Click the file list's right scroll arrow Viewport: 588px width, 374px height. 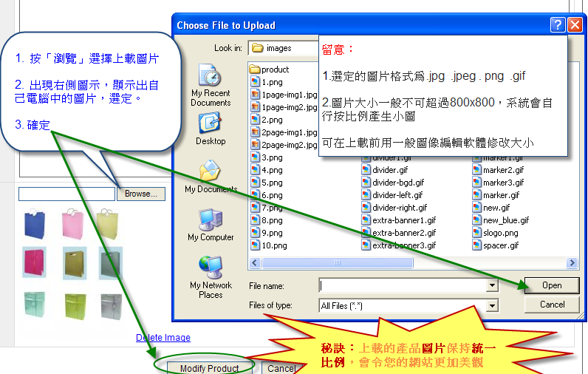click(572, 262)
